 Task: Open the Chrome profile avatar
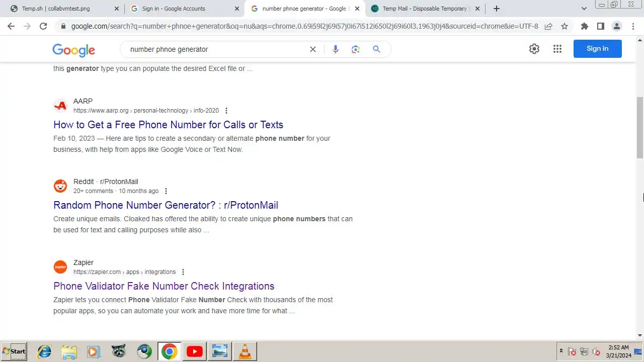[x=616, y=26]
